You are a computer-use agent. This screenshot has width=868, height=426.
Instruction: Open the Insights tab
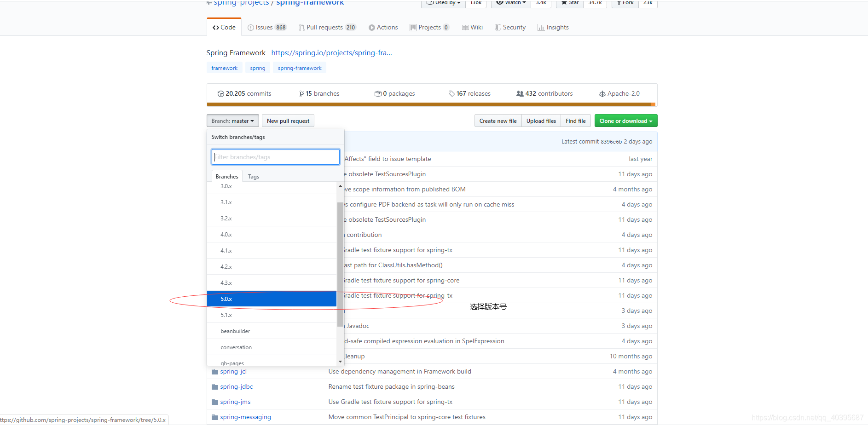tap(553, 27)
